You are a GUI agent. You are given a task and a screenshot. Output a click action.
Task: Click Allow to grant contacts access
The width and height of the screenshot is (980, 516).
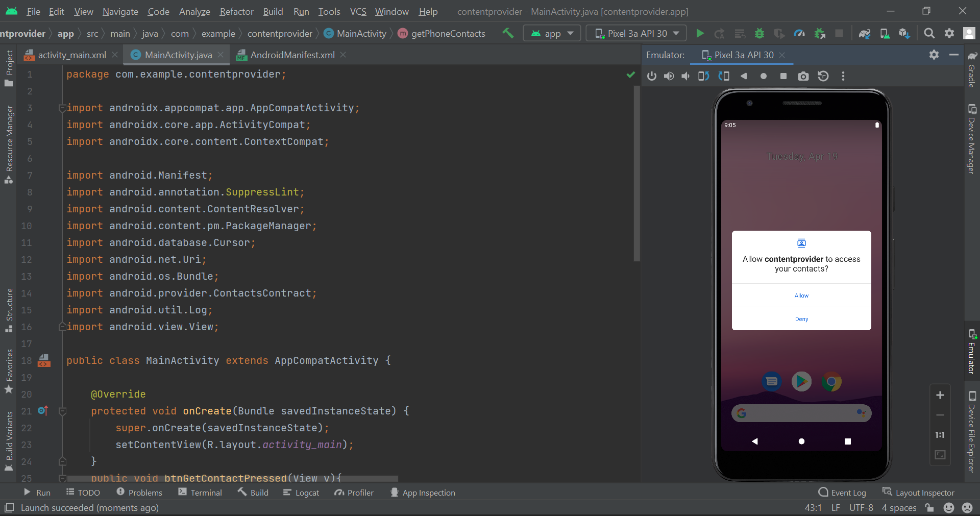click(801, 295)
